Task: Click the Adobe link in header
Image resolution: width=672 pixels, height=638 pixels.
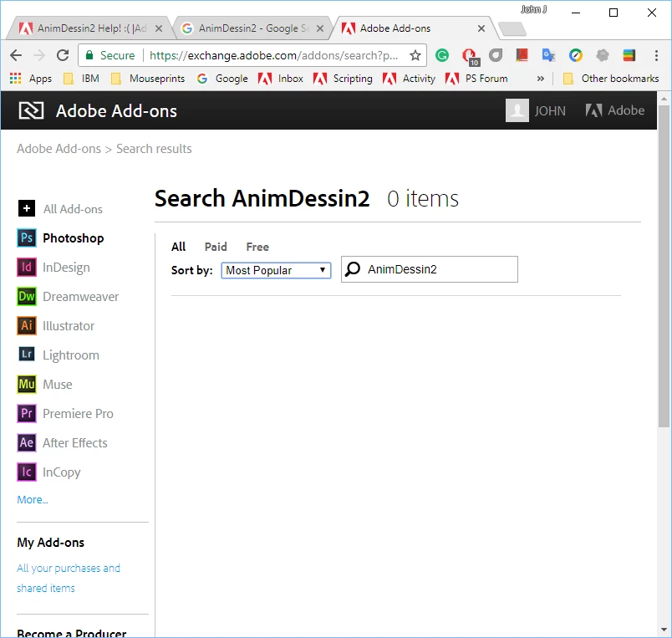Action: 615,110
